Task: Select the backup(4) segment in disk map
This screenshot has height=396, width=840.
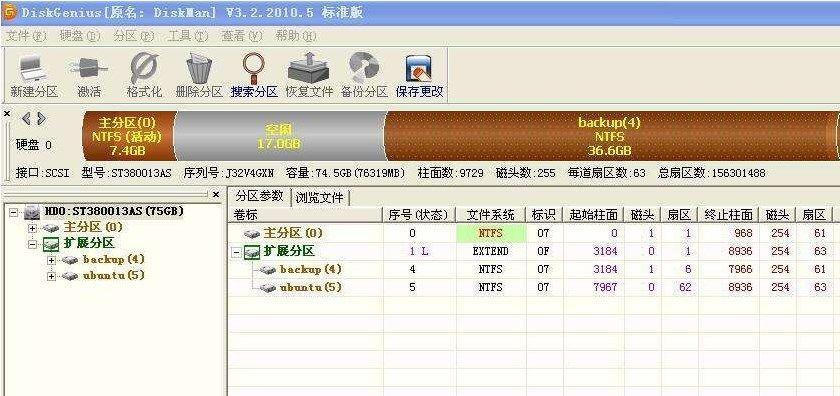Action: tap(610, 136)
